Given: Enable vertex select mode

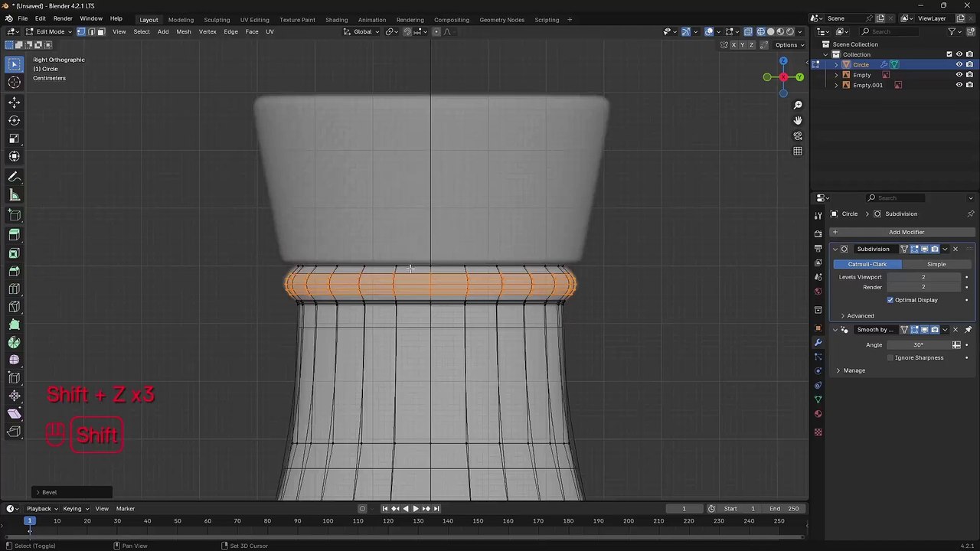Looking at the screenshot, I should click(x=80, y=31).
